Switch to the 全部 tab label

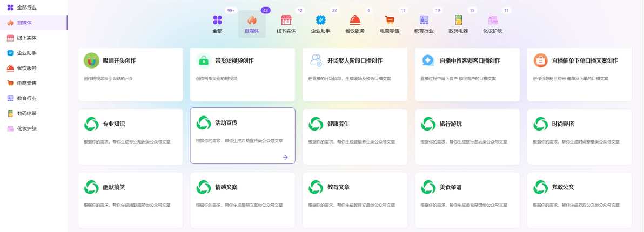click(x=217, y=31)
